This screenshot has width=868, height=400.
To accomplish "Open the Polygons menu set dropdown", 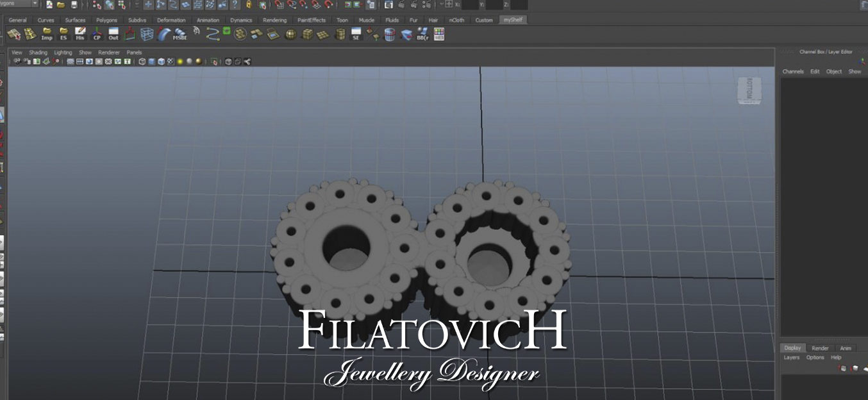I will [x=19, y=4].
